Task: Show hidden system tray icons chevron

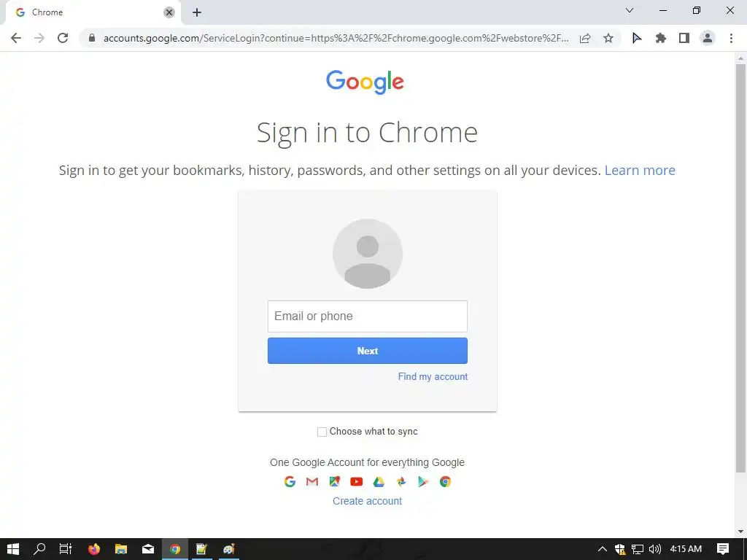Action: 602,549
